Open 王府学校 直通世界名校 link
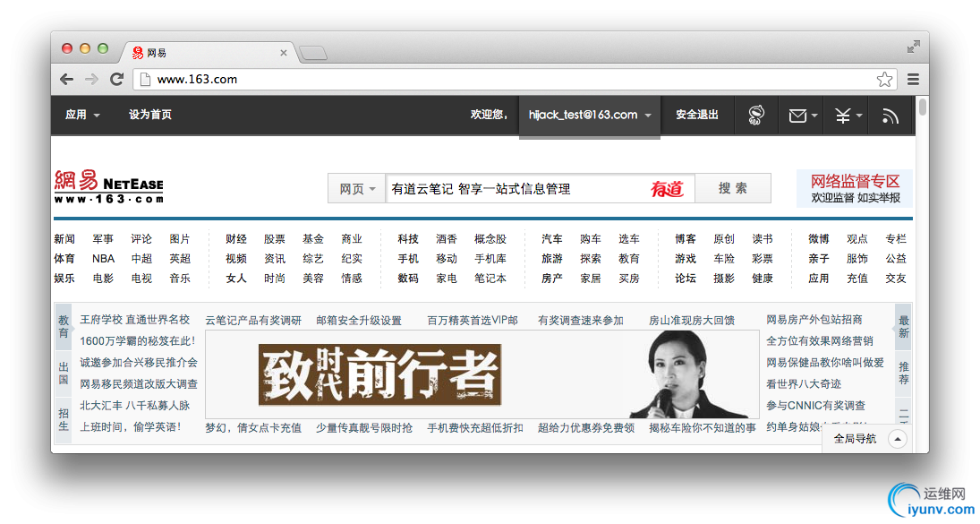Screen dimensions: 980x524 [135, 320]
